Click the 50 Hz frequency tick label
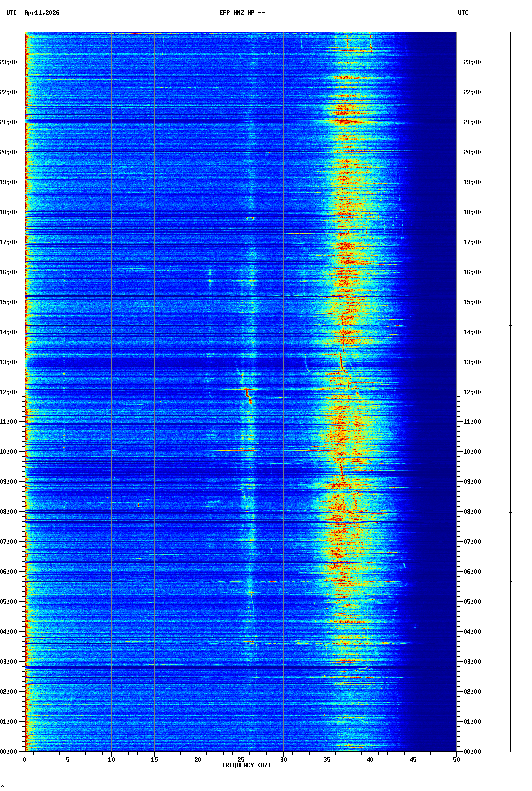Screen dimensions: 532x791 click(456, 760)
